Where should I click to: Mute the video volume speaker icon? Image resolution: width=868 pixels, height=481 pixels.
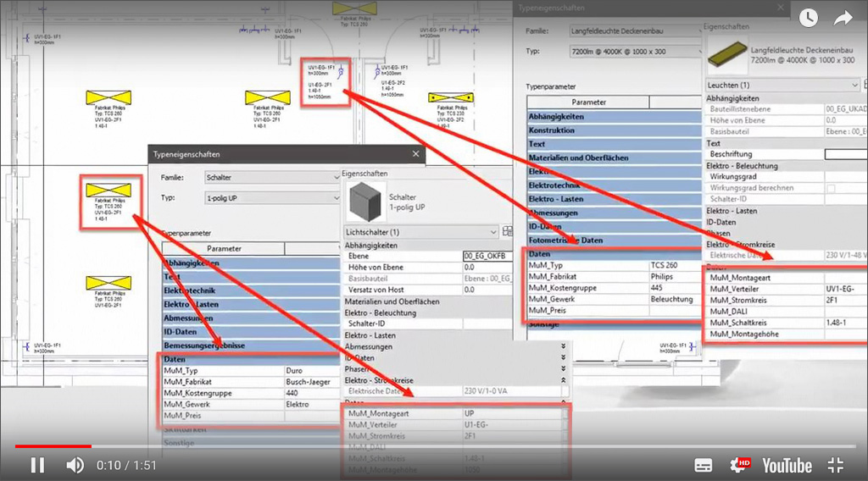click(x=75, y=465)
